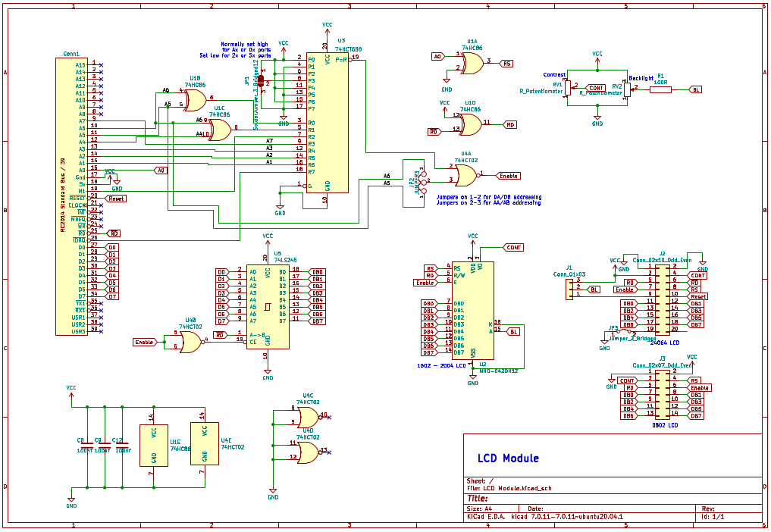The height and width of the screenshot is (532, 771).
Task: Select the U1D 74HC86 XOR gate symbol
Action: point(471,125)
